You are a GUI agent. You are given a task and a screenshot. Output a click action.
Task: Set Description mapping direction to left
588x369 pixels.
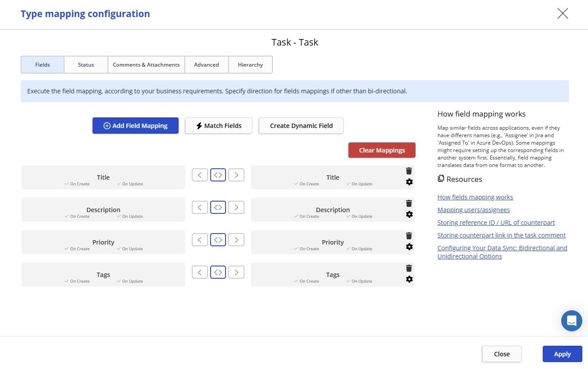(x=200, y=207)
